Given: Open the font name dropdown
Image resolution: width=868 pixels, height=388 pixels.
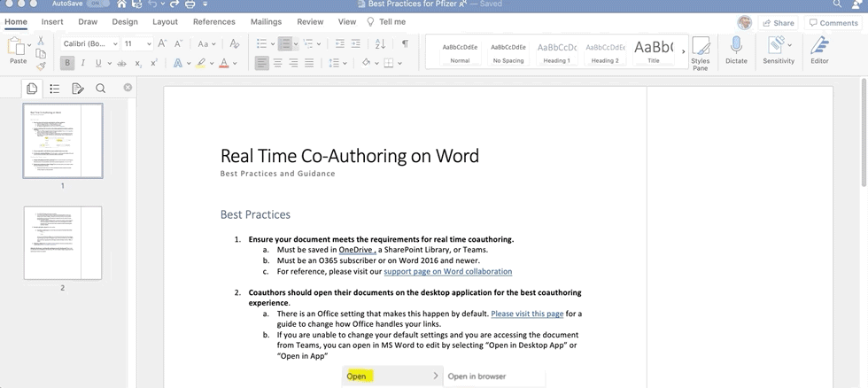Looking at the screenshot, I should click(x=115, y=43).
